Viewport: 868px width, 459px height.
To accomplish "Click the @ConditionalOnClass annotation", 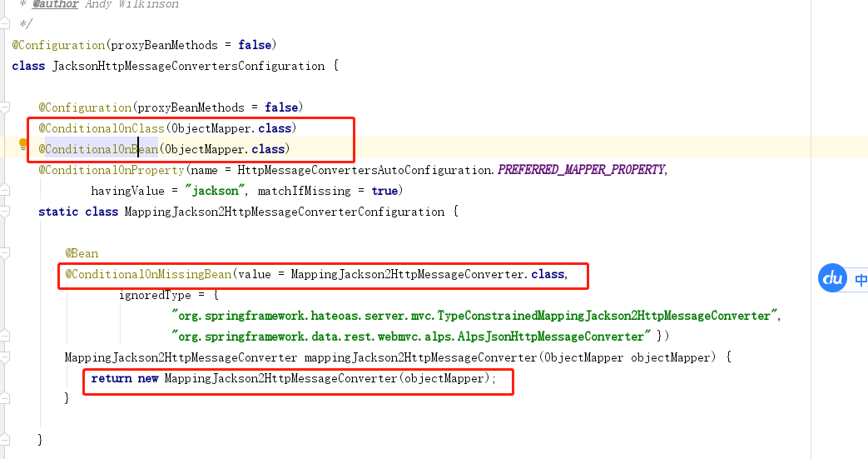I will [x=102, y=128].
